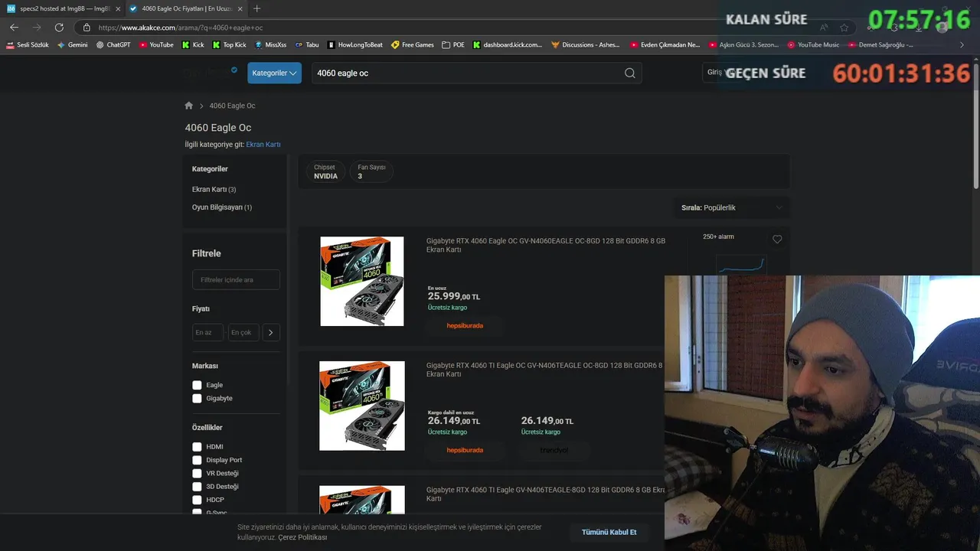Open the ChatGPT bookmark
Viewport: 980px width, 551px height.
113,45
